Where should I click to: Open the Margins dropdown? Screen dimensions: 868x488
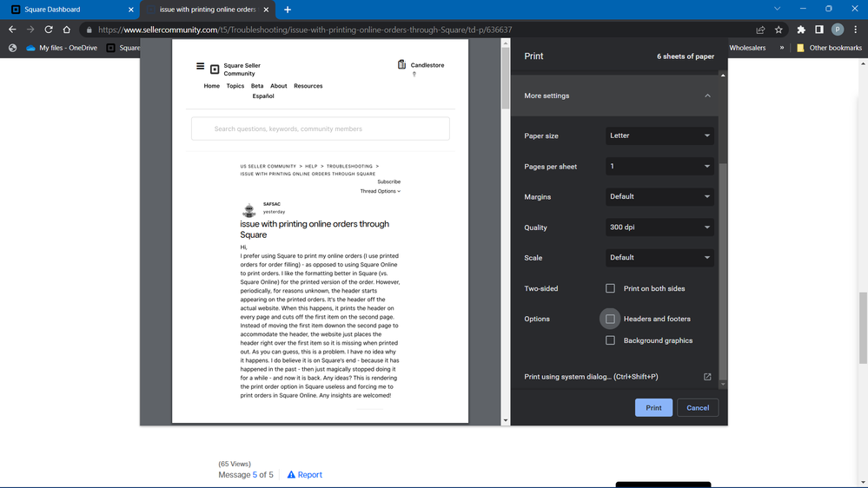point(659,196)
